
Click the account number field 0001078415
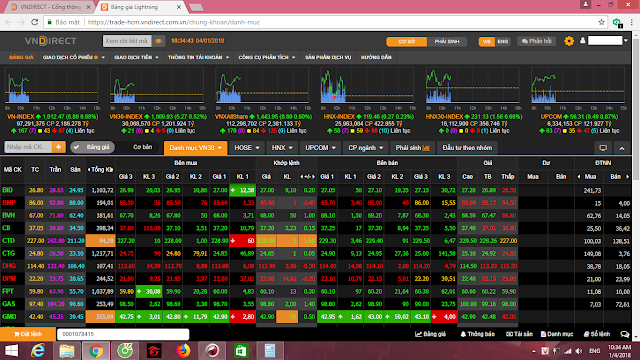123,334
